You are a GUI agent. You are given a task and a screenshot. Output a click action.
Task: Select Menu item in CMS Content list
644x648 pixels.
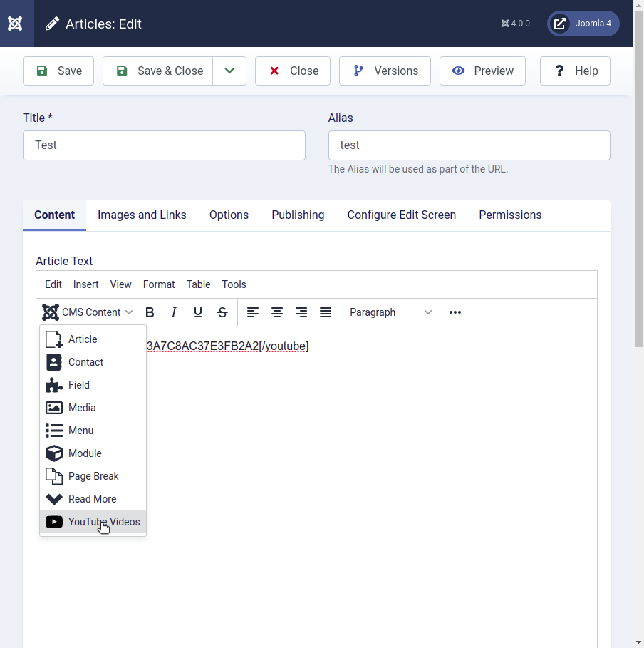(x=93, y=431)
